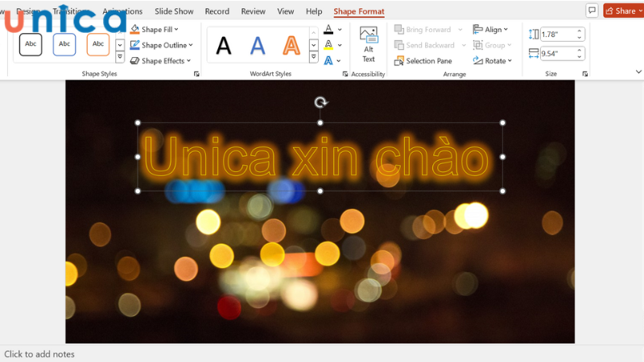644x362 pixels.
Task: Click the bottom-right resize handle of the text box
Action: coord(502,191)
